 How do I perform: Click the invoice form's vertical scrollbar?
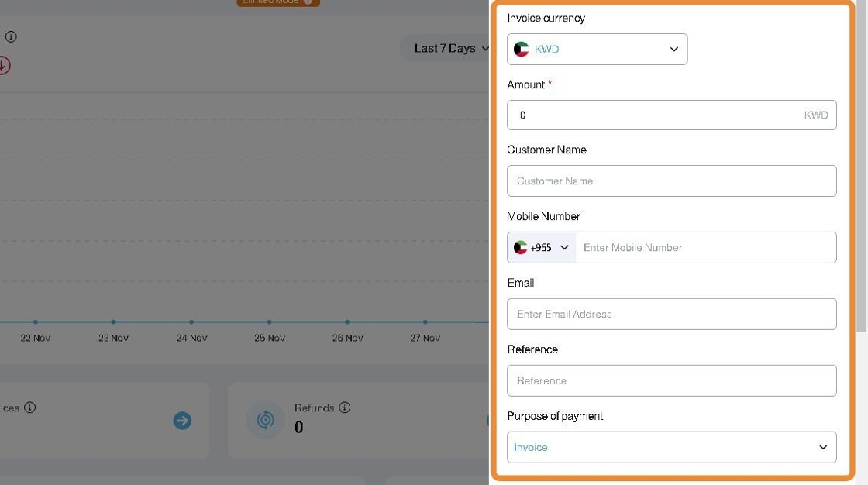click(861, 194)
